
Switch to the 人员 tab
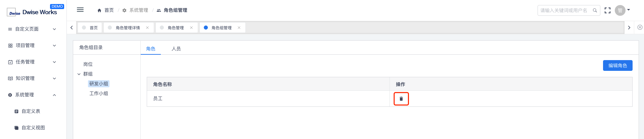tap(176, 49)
